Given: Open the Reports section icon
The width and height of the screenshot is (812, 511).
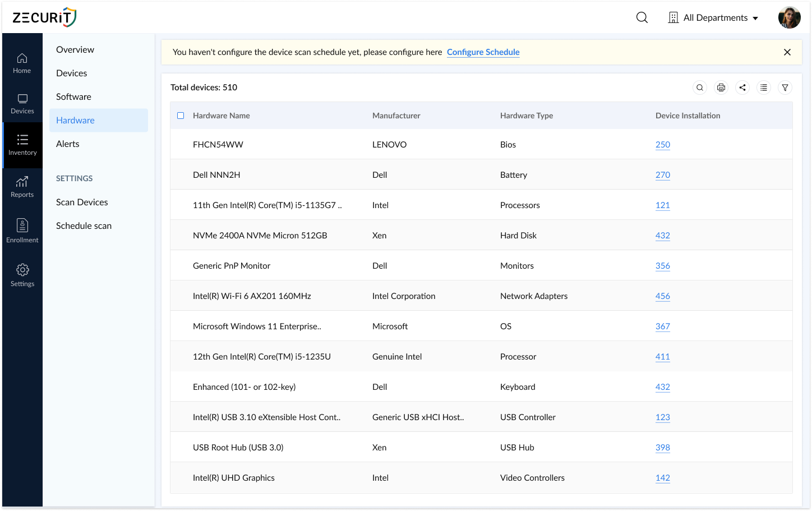Looking at the screenshot, I should pyautogui.click(x=22, y=187).
